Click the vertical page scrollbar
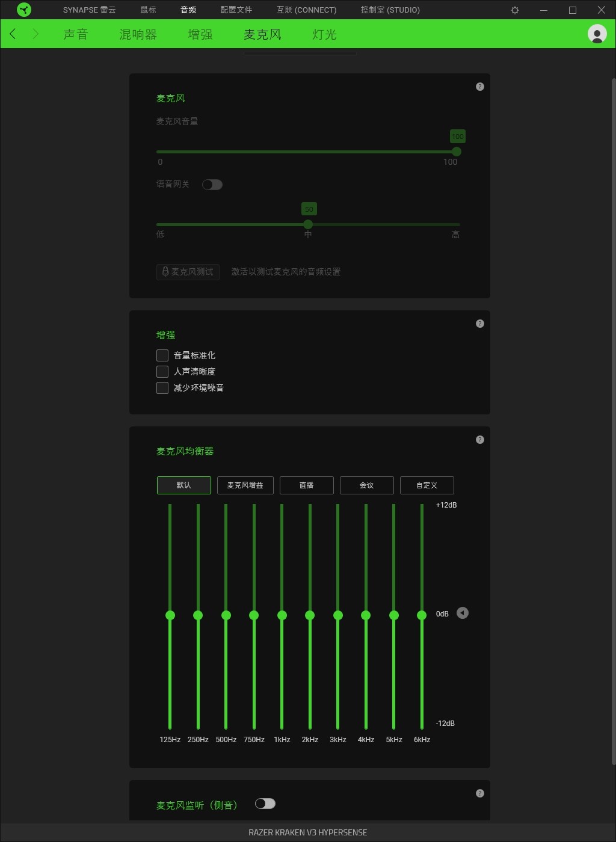 click(x=614, y=421)
